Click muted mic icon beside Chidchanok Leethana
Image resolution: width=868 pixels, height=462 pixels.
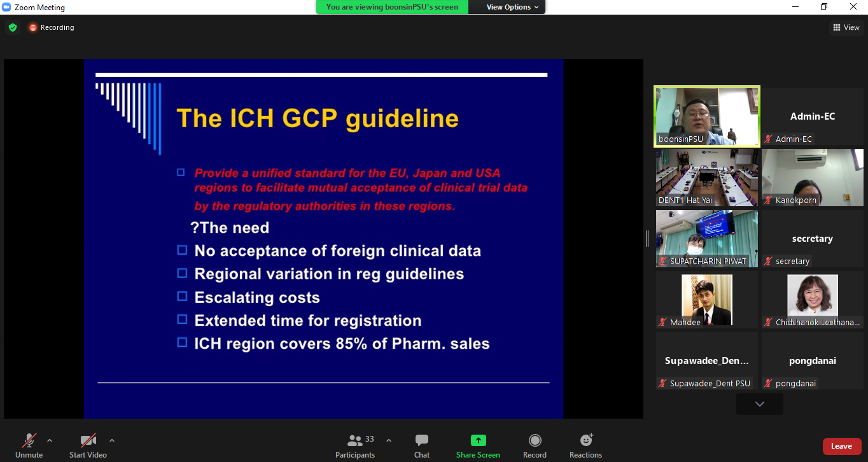[x=769, y=322]
